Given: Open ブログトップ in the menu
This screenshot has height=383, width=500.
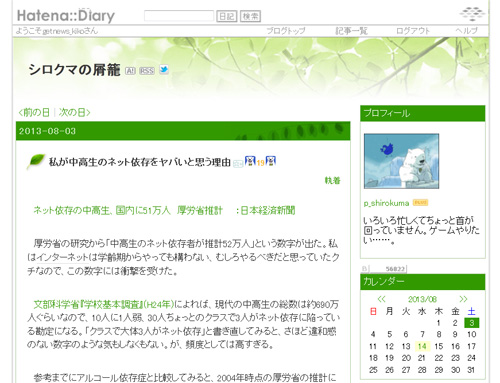Looking at the screenshot, I should [x=286, y=31].
